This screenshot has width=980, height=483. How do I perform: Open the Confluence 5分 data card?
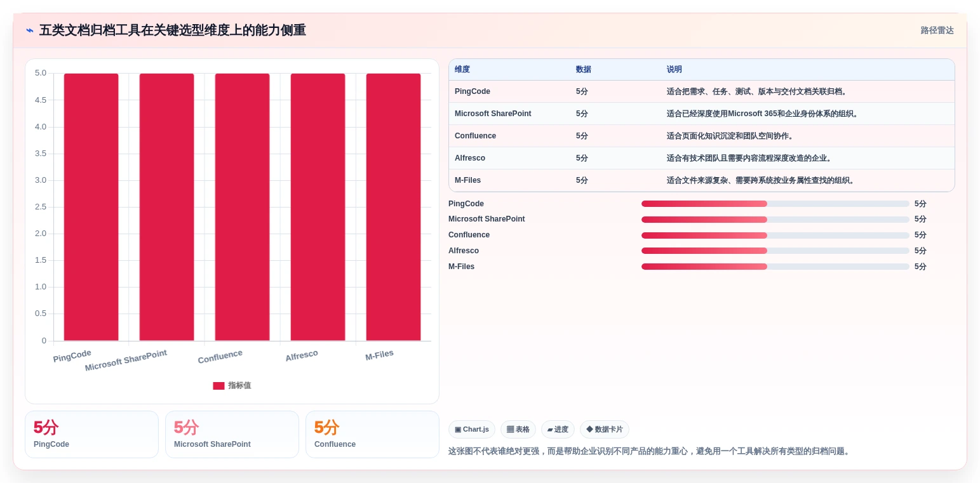pyautogui.click(x=372, y=434)
